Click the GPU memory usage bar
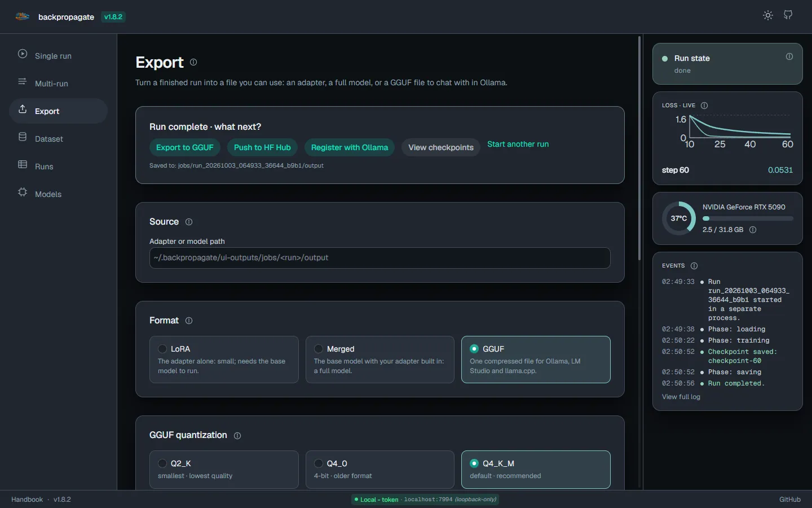 click(x=748, y=218)
